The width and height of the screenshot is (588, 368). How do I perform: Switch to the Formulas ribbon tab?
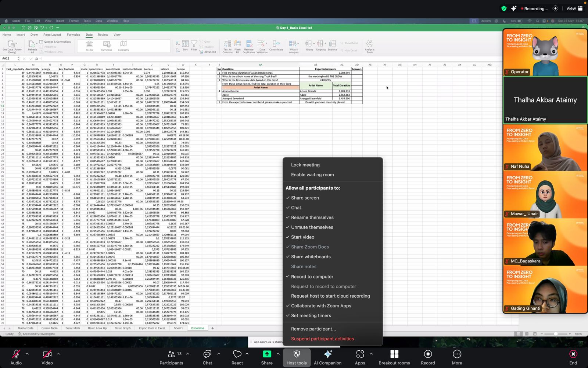[73, 35]
